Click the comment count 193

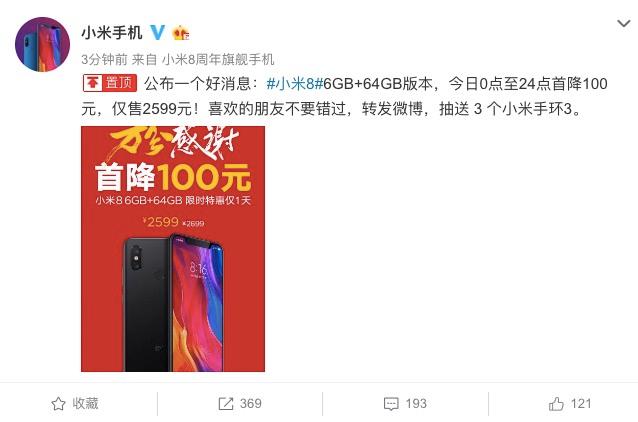pyautogui.click(x=416, y=403)
